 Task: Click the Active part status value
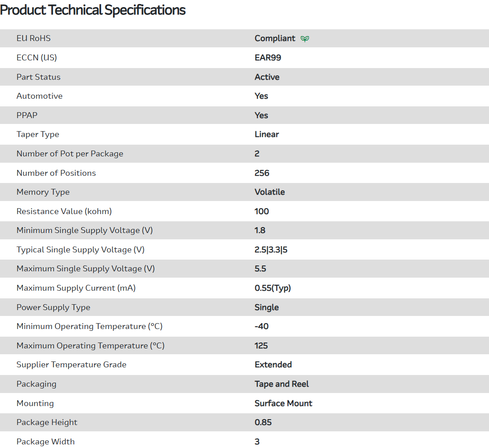click(267, 77)
